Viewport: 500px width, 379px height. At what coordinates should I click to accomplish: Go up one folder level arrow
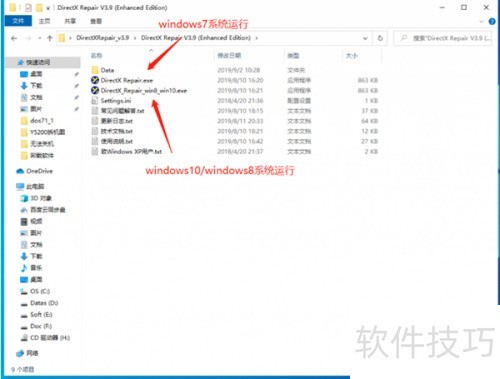50,38
